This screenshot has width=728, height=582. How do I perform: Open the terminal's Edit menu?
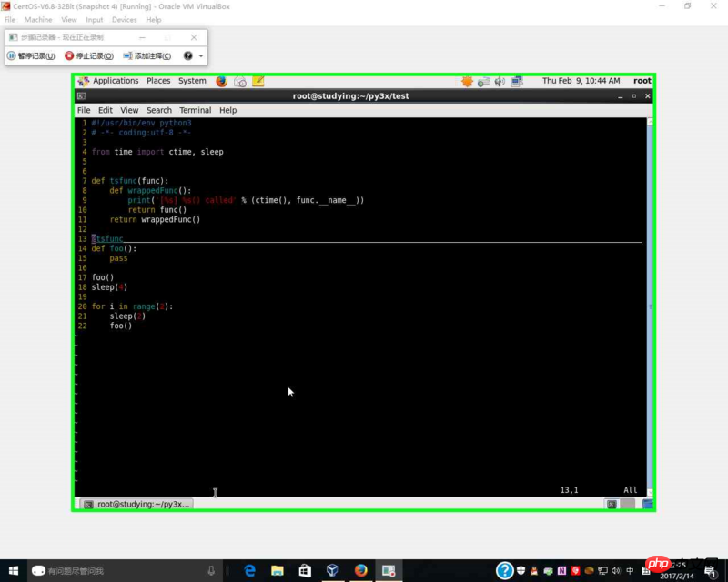pyautogui.click(x=106, y=110)
